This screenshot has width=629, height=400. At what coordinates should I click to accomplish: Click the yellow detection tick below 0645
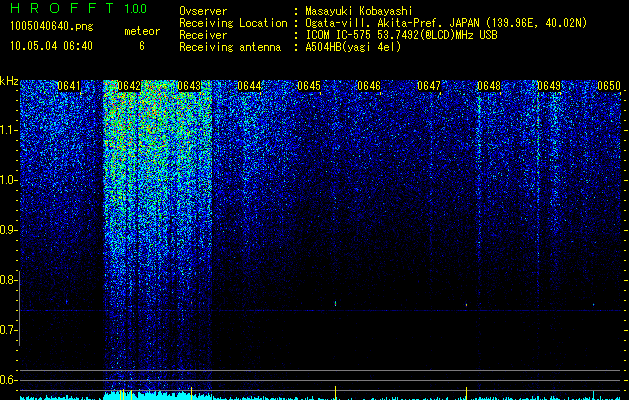pos(335,392)
